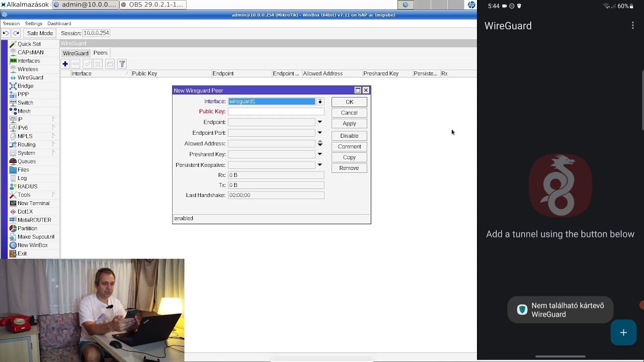Sort by Allowed Address column header
Screen dimensions: 644x362
(332, 73)
